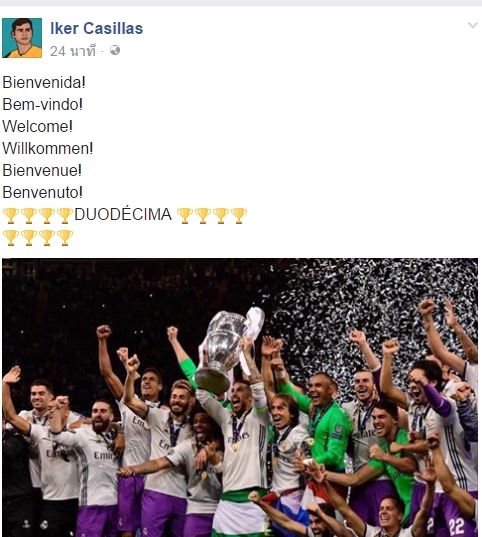Click last trophy emoji on bottom row

point(65,238)
